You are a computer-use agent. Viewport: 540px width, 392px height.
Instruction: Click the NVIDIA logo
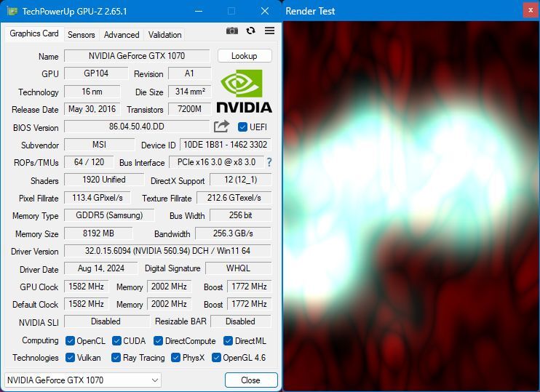(245, 91)
